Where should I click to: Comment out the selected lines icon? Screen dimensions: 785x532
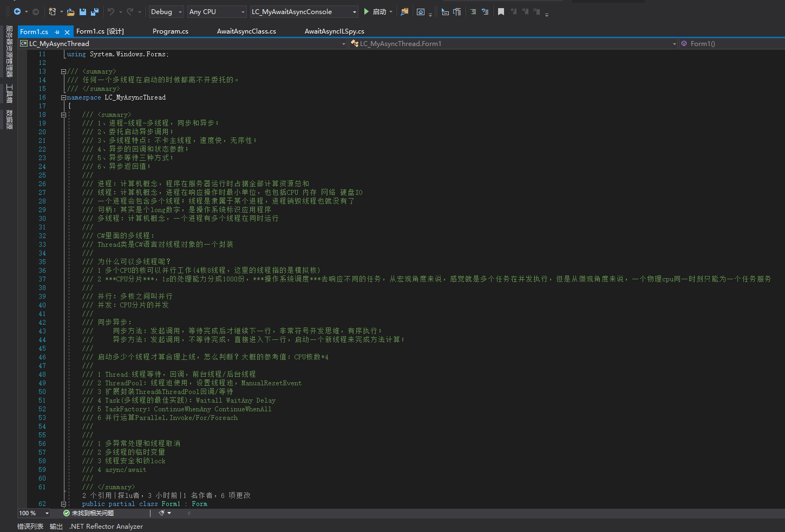tap(473, 11)
